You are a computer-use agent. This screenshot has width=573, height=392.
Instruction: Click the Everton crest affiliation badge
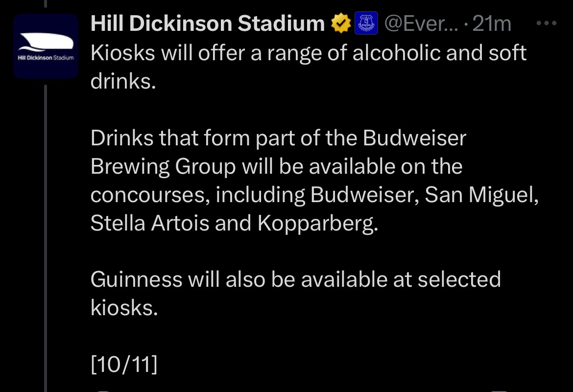pyautogui.click(x=366, y=23)
